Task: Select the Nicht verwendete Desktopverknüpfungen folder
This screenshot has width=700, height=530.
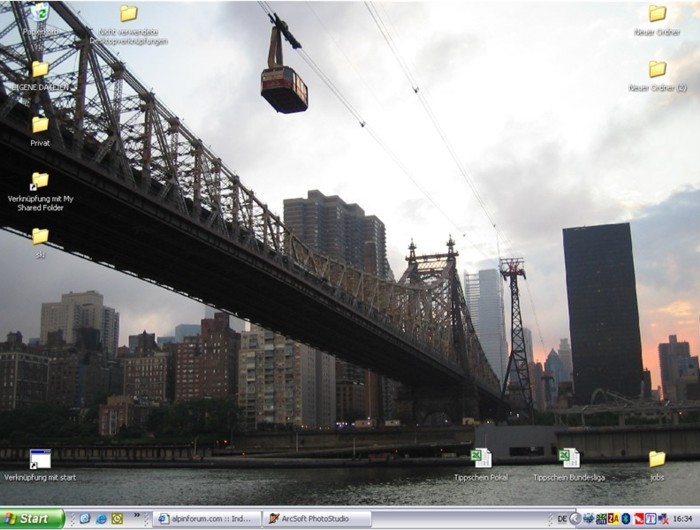Action: 129,15
